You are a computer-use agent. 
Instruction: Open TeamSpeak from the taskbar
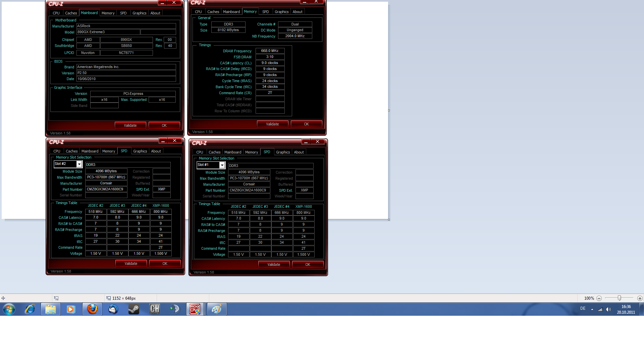175,309
